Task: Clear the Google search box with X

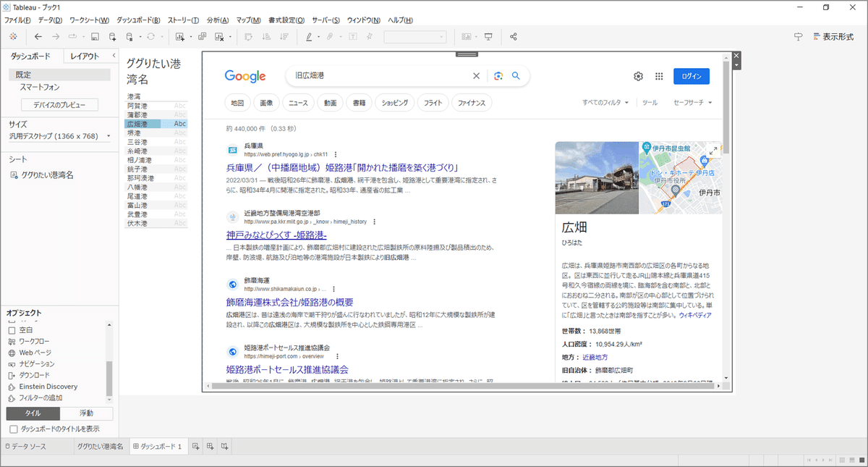Action: coord(476,76)
